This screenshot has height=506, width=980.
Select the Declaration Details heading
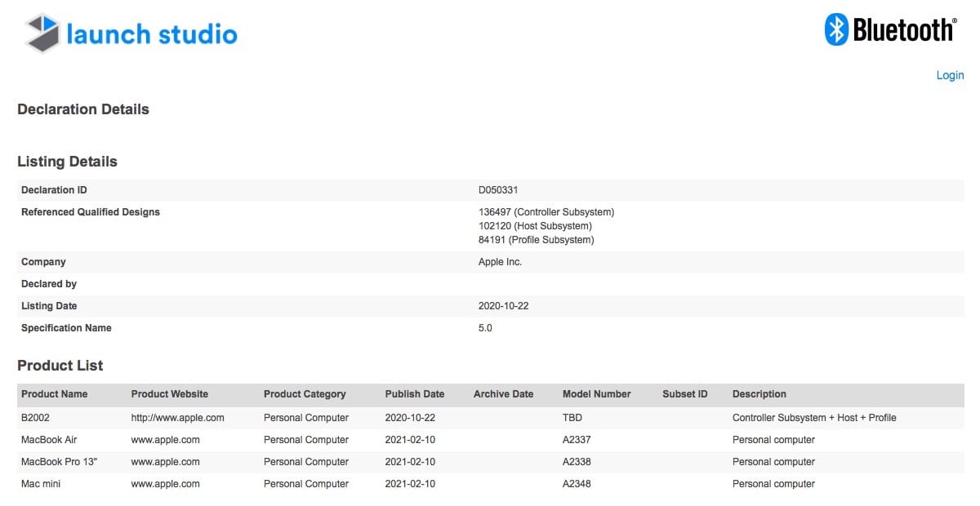point(83,109)
